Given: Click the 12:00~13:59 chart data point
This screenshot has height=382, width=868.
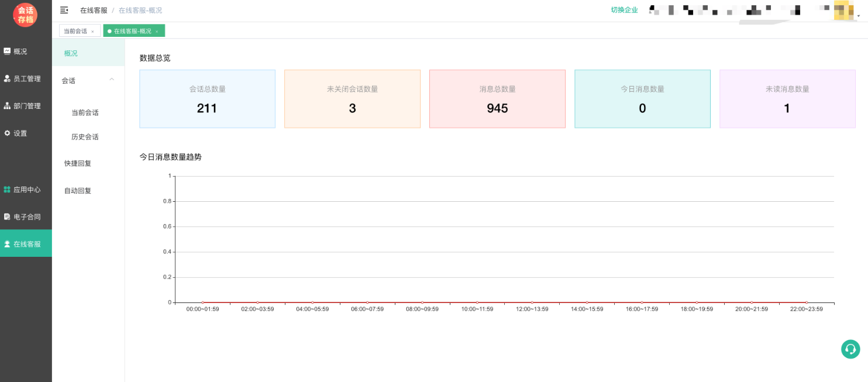Looking at the screenshot, I should (x=532, y=302).
